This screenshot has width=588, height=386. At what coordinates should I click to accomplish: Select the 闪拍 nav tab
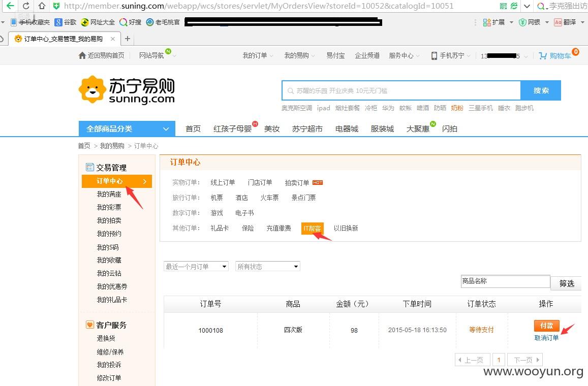pos(449,128)
